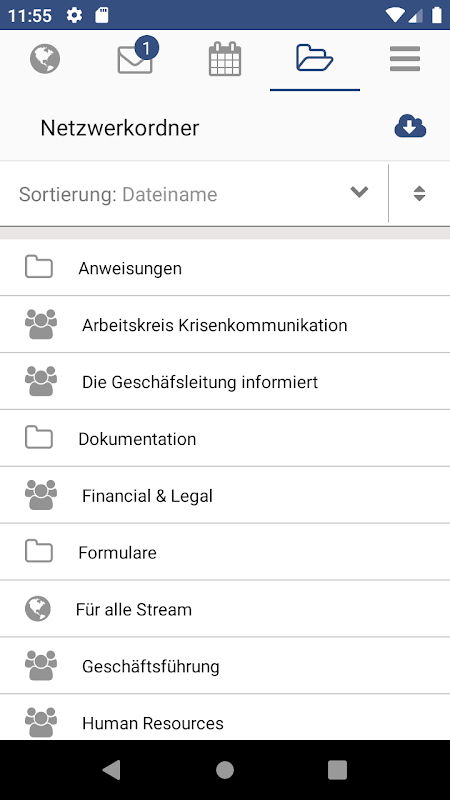Tap group icon beside Die Geschäfsleitung informiert

pyautogui.click(x=41, y=382)
